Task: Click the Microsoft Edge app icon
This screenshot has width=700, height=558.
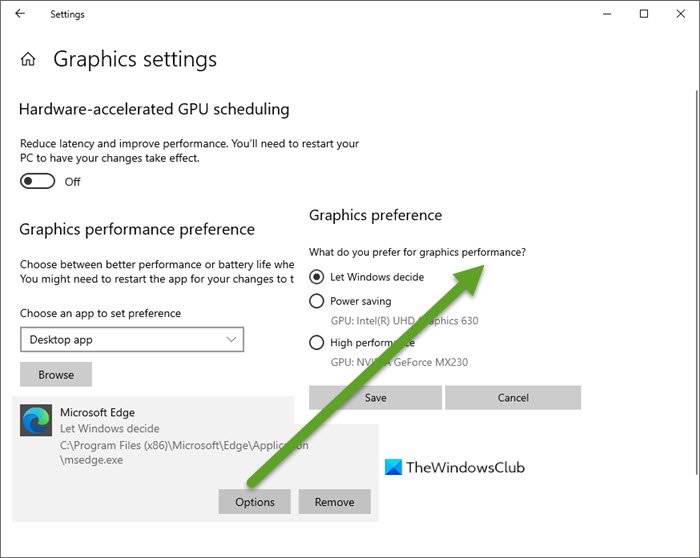Action: 37,421
